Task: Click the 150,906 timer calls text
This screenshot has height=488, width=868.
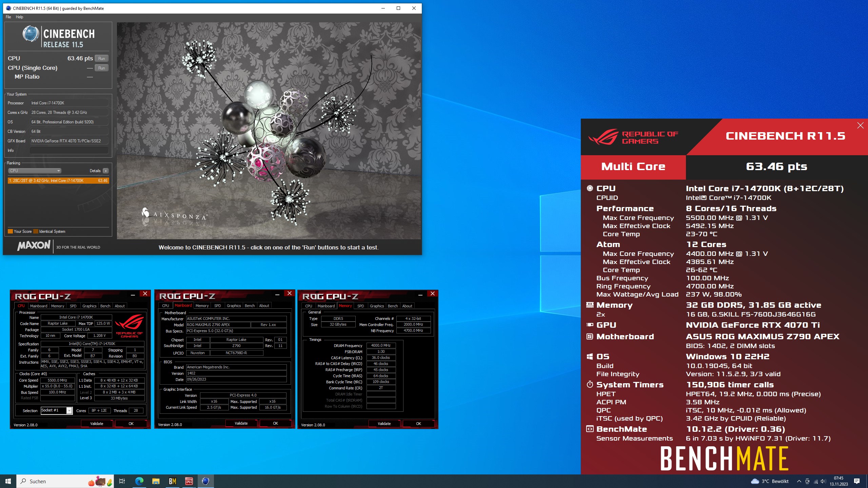Action: (x=730, y=385)
